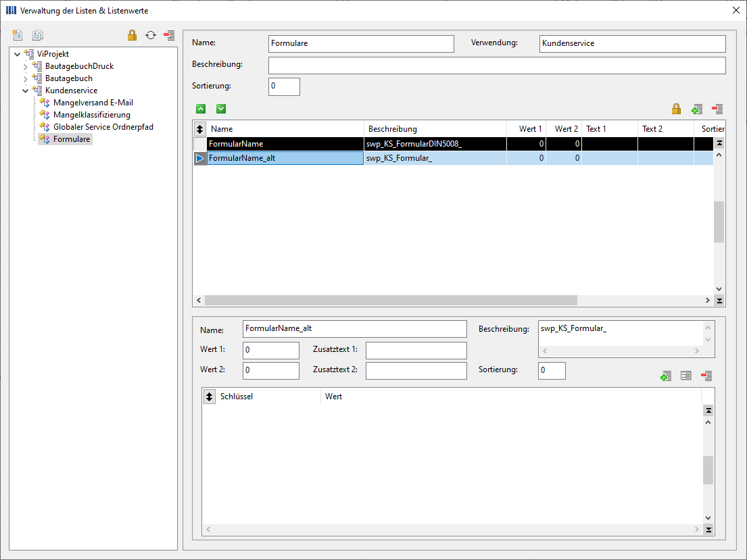Select BautagebuchDruck in the tree
The image size is (747, 560).
point(79,66)
